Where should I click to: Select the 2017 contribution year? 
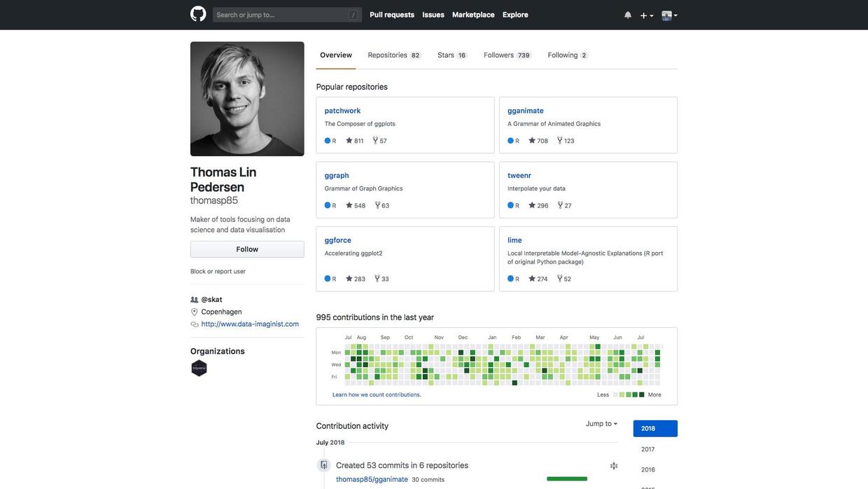(x=648, y=450)
